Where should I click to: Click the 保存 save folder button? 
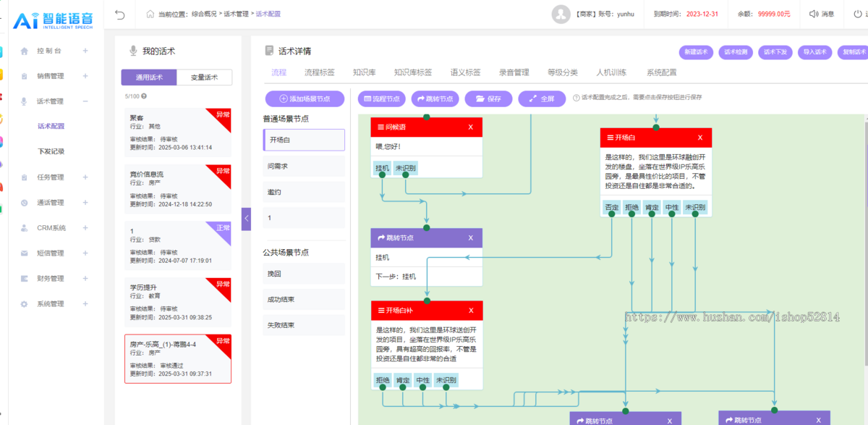tap(488, 98)
